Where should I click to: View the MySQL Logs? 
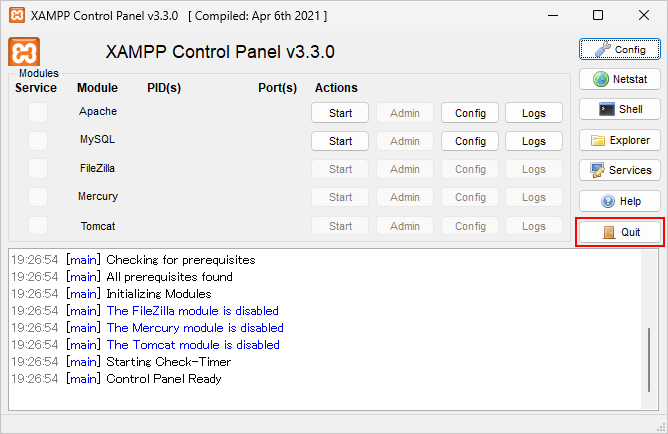534,141
